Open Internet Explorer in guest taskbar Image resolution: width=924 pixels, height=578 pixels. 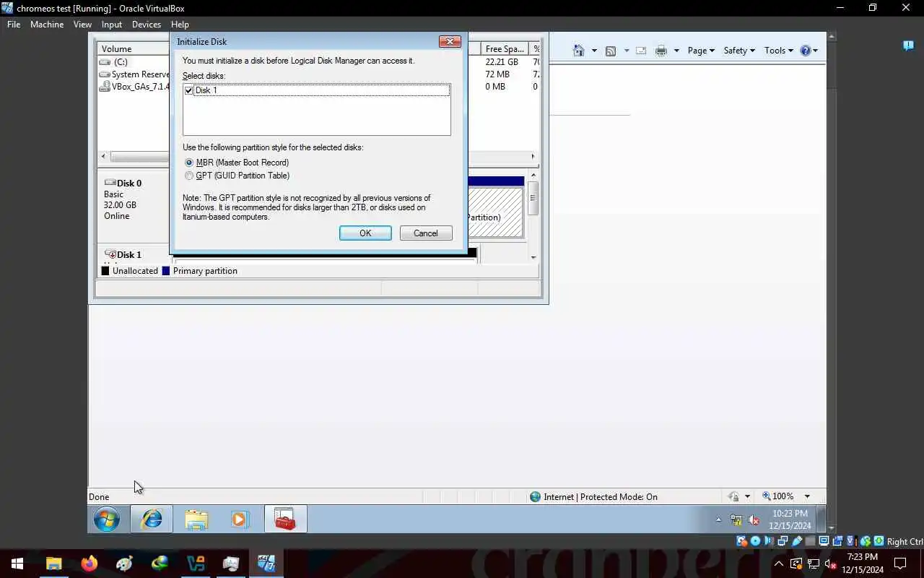152,519
